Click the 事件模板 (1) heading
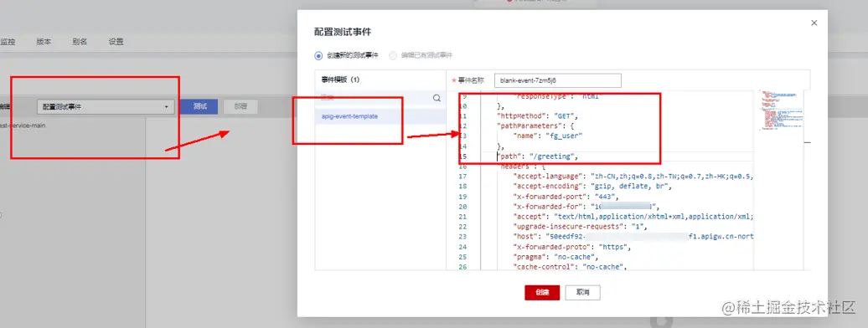 tap(340, 79)
